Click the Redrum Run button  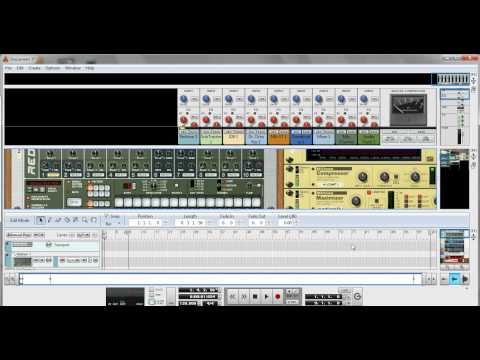74,202
